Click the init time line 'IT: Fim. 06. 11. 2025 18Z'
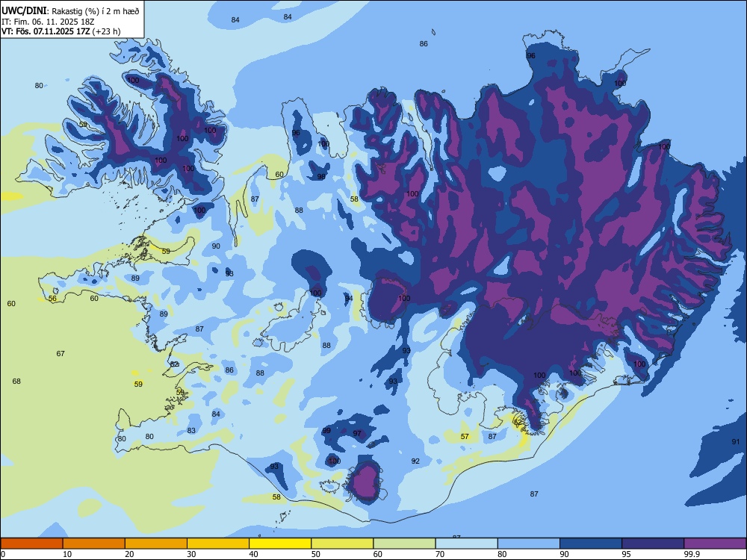The image size is (747, 560). (x=46, y=22)
